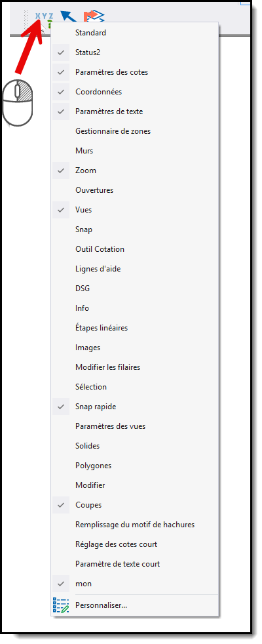Viewport: 262px width, 644px height.
Task: Click the blue arrow toolbar icon
Action: pos(68,16)
